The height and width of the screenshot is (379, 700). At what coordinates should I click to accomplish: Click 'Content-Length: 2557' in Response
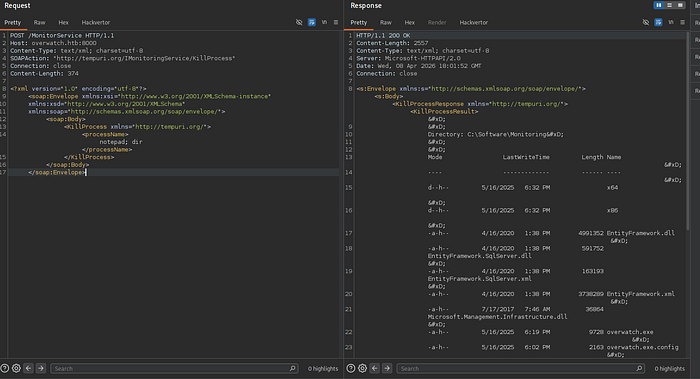(x=392, y=43)
